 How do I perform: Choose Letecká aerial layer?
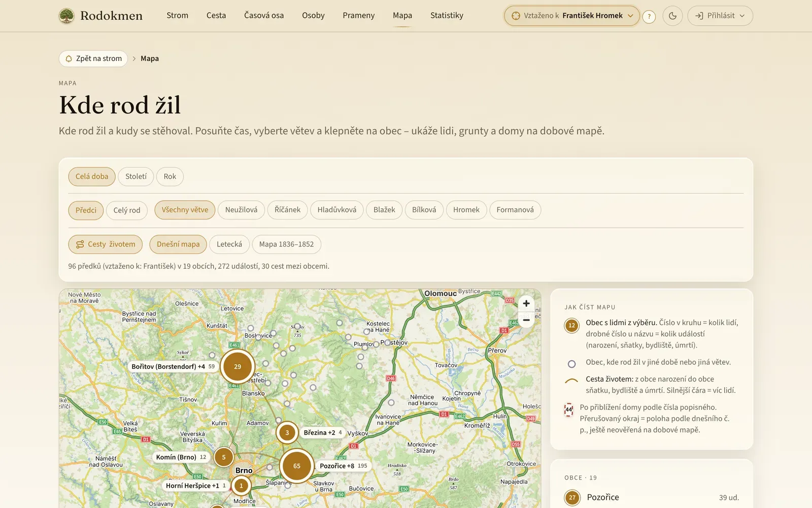pyautogui.click(x=229, y=244)
